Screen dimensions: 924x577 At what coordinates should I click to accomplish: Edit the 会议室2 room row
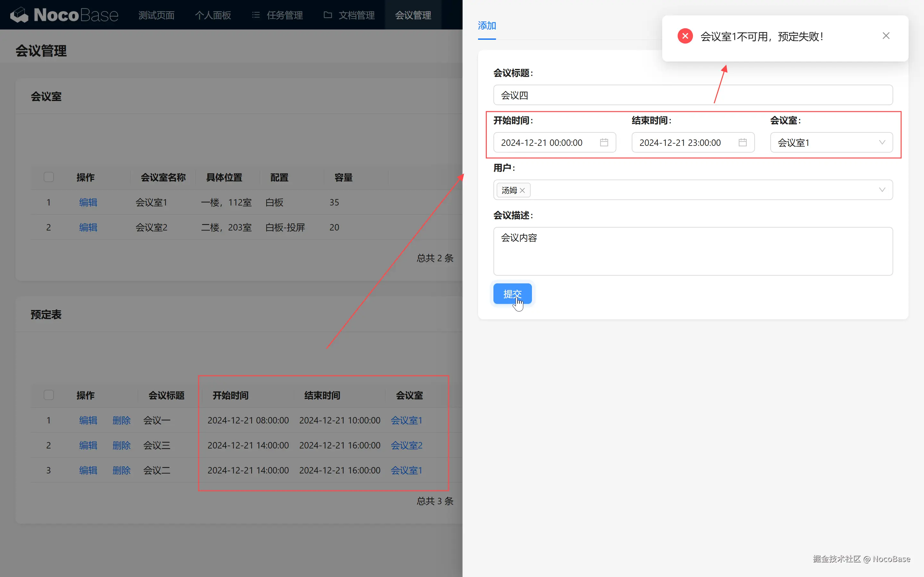coord(88,228)
